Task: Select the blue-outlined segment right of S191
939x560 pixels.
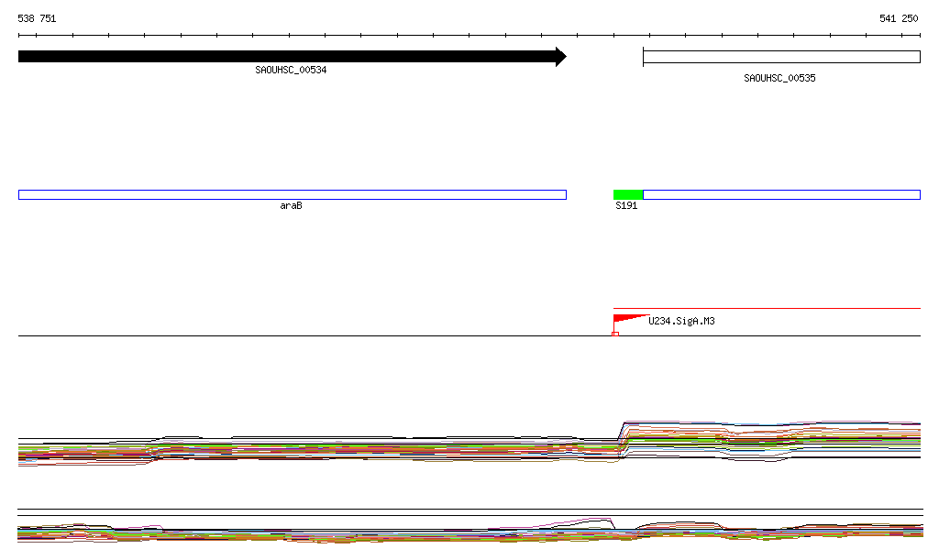Action: pos(781,194)
